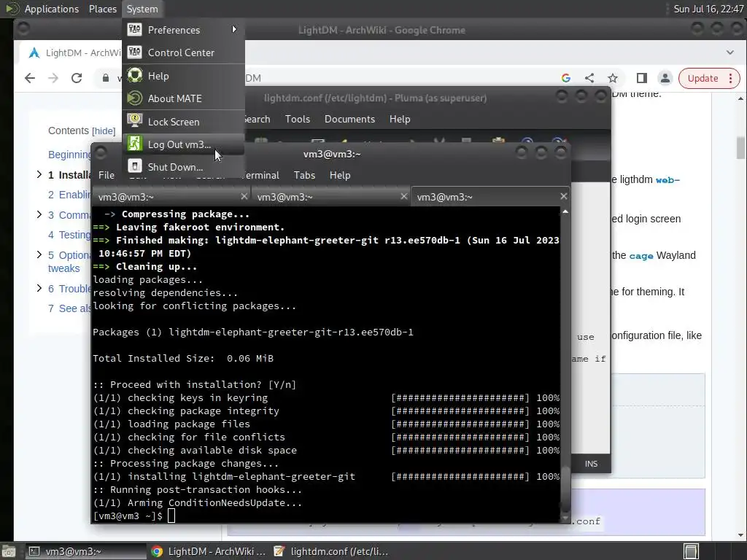Click the clock in top panel
Screen dimensions: 747x560
[708, 9]
